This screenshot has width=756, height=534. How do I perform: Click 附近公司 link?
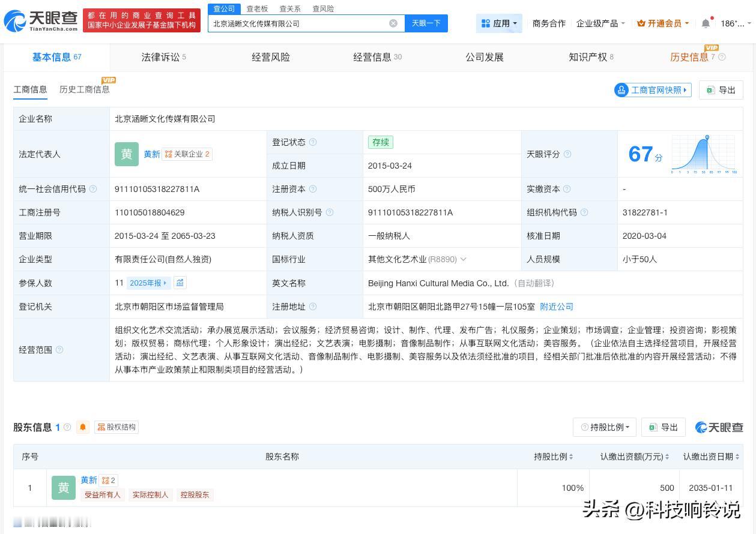[x=557, y=307]
